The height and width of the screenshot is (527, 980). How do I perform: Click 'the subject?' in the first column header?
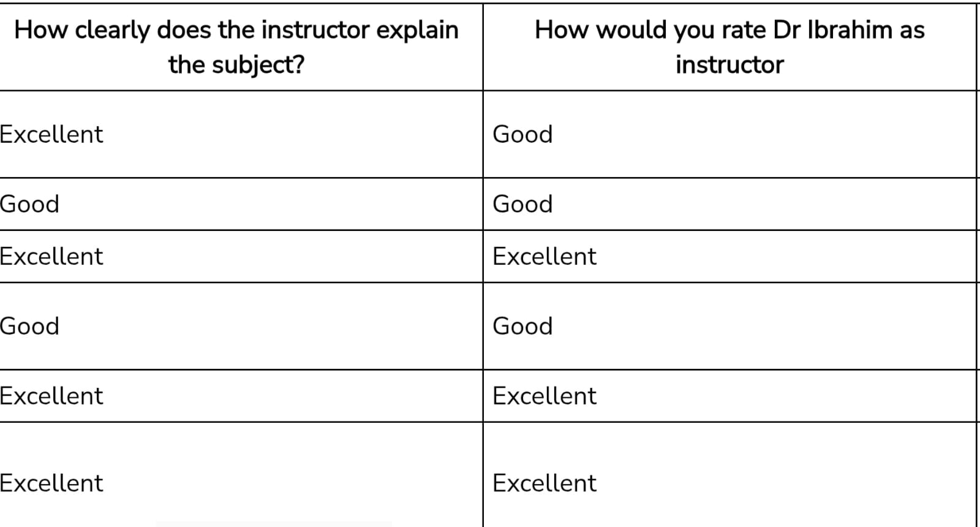coord(236,64)
